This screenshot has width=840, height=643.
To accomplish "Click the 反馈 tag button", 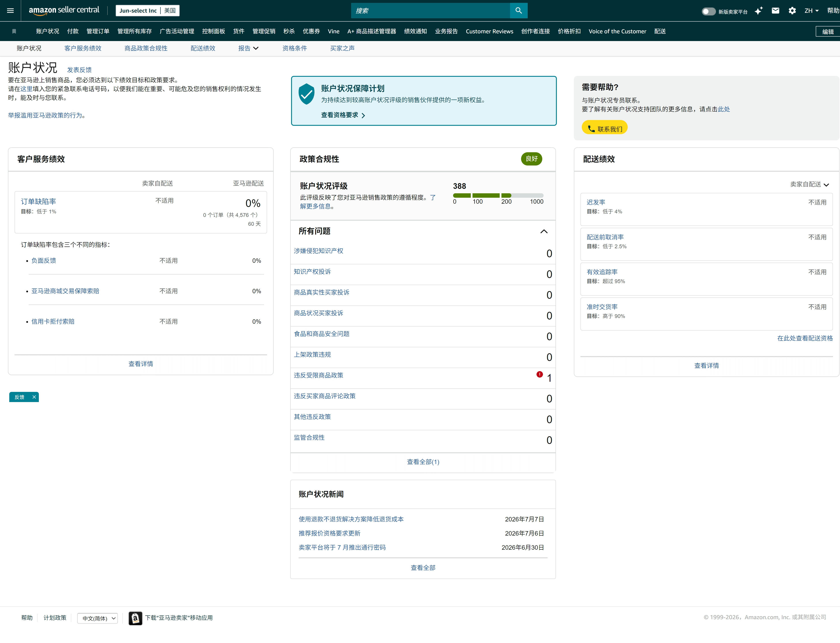I will [19, 397].
